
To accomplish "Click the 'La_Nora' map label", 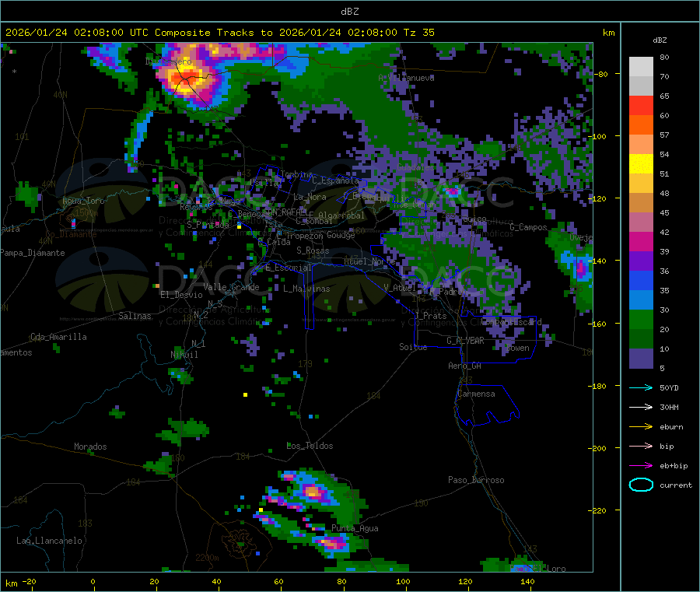I will (310, 197).
